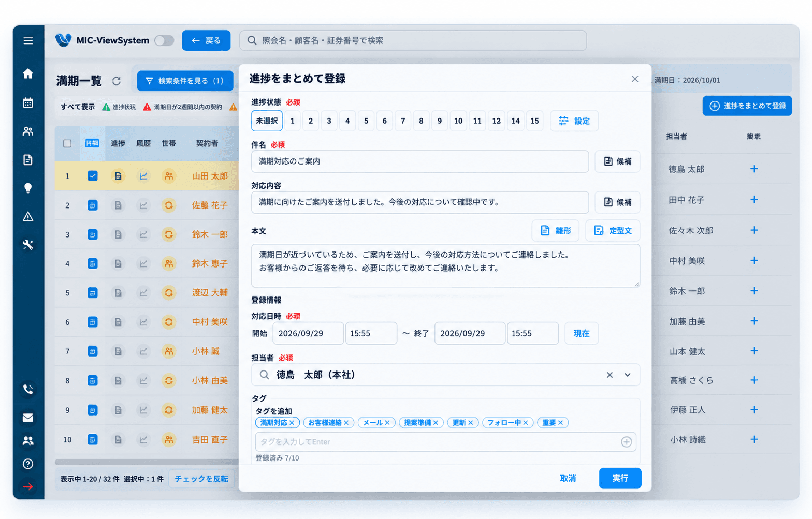812x519 pixels.
Task: Click チェックを反転 link
Action: 201,479
